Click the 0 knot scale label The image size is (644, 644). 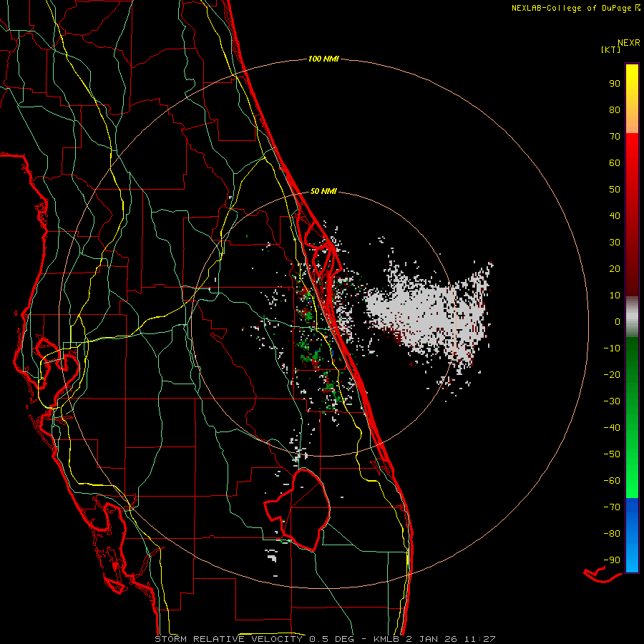618,322
